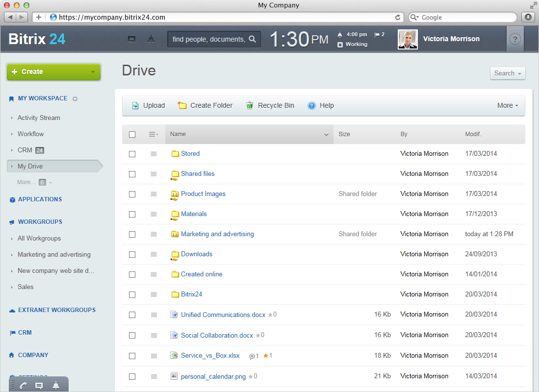Check the box for the Stored folder

(132, 154)
